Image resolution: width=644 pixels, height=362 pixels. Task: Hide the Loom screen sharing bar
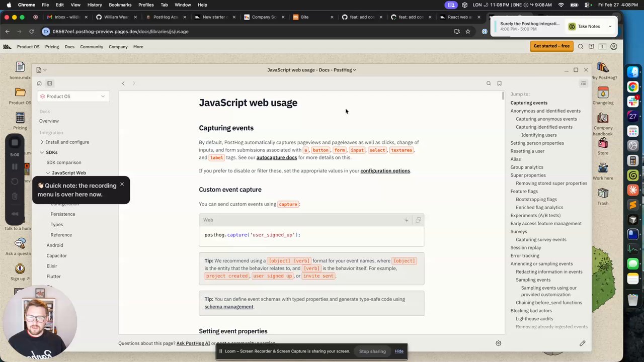(399, 351)
